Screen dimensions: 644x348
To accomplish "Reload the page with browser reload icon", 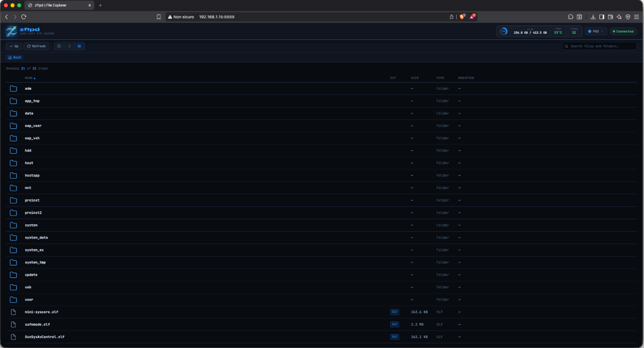I will pyautogui.click(x=24, y=17).
